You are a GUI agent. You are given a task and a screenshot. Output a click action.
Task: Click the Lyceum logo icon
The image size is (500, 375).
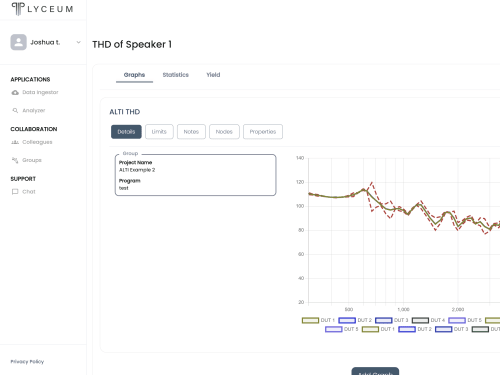pos(18,9)
